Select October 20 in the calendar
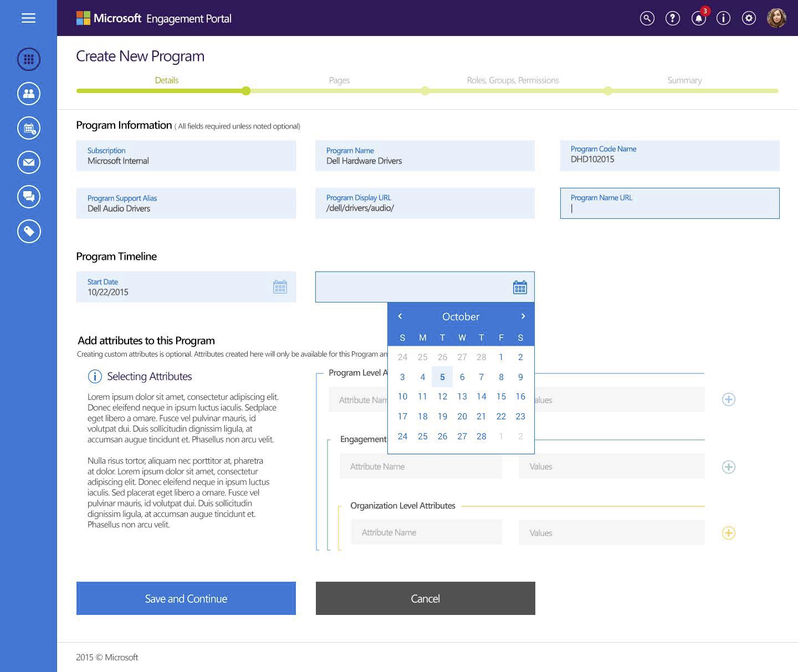 click(462, 417)
